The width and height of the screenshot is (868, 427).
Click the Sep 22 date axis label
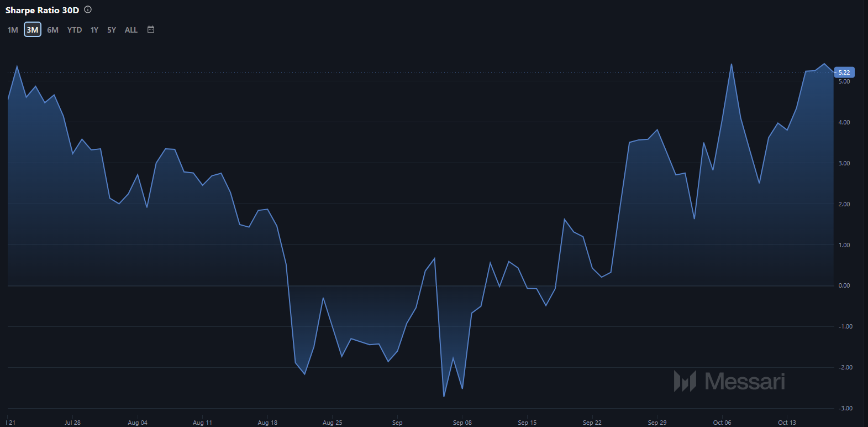(x=592, y=423)
